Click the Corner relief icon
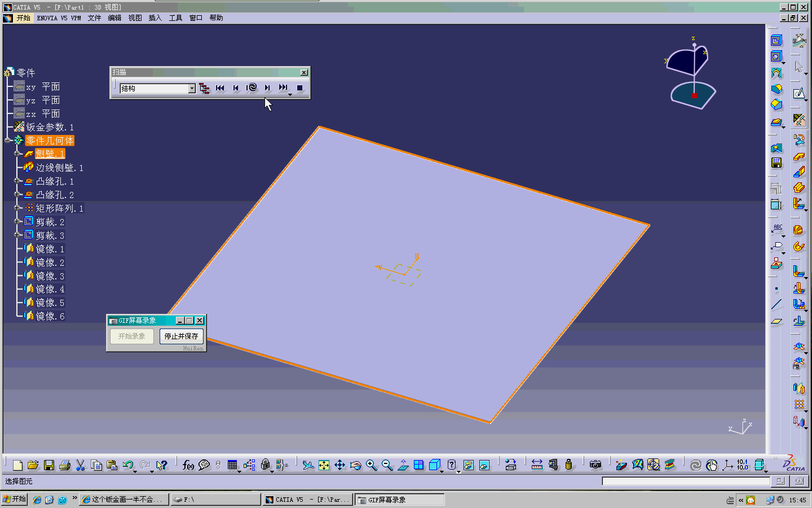The image size is (812, 508). (776, 73)
